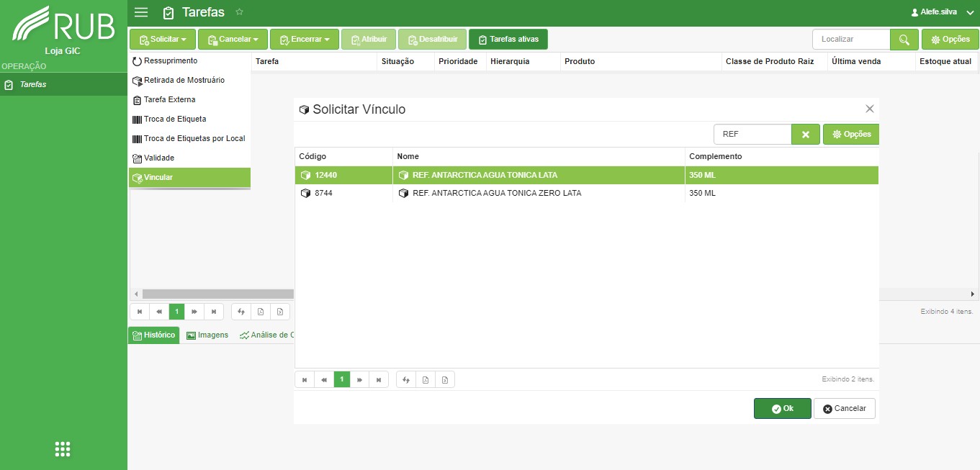
Task: Open Tarefas in the left sidebar
Action: coord(63,85)
